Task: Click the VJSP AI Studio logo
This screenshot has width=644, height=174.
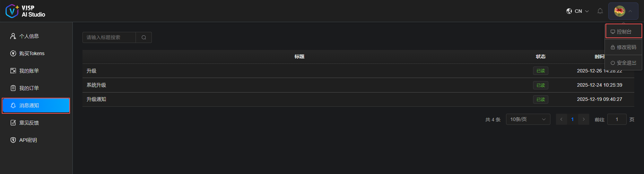Action: tap(25, 11)
